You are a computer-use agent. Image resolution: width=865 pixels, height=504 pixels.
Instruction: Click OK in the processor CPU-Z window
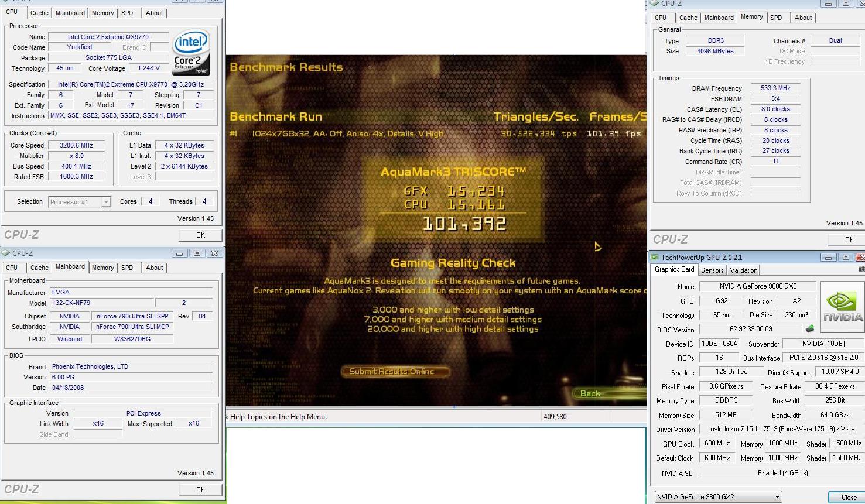pyautogui.click(x=200, y=235)
